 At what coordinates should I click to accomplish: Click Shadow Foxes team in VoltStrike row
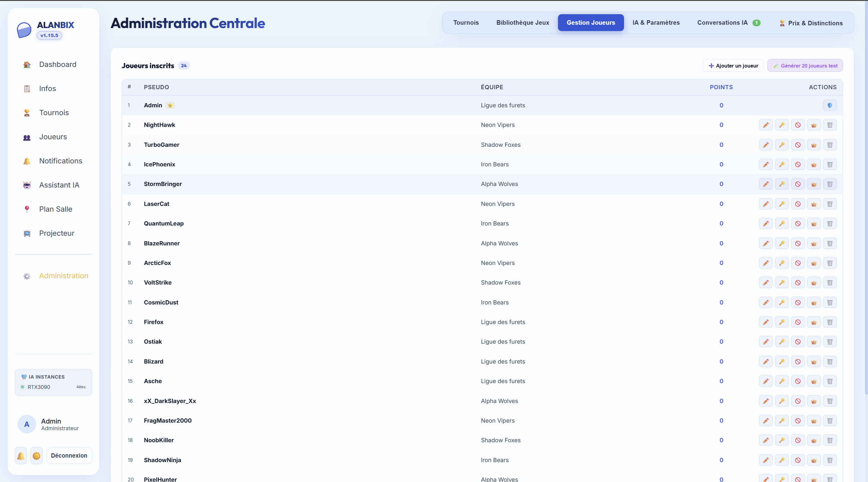[x=500, y=282]
